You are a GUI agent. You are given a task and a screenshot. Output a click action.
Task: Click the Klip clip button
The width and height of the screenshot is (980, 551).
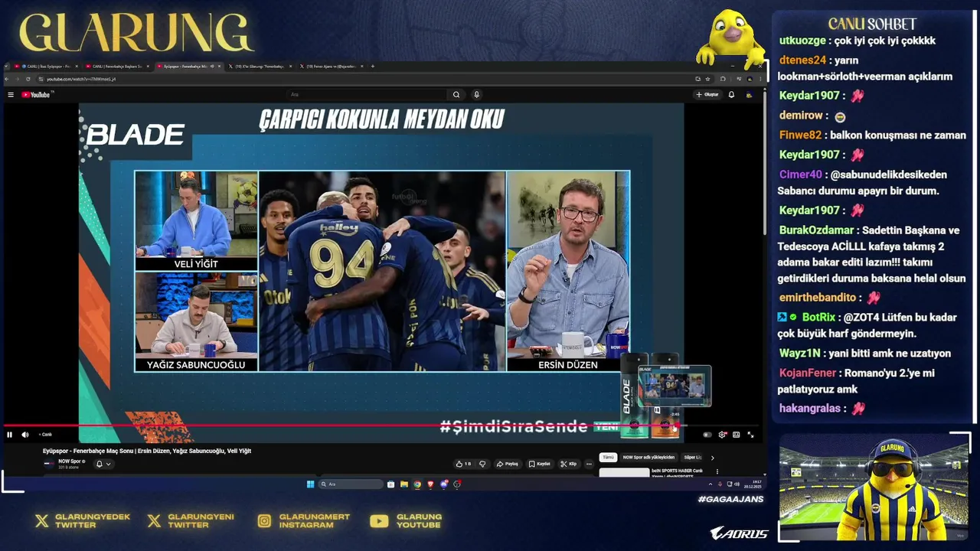tap(568, 464)
